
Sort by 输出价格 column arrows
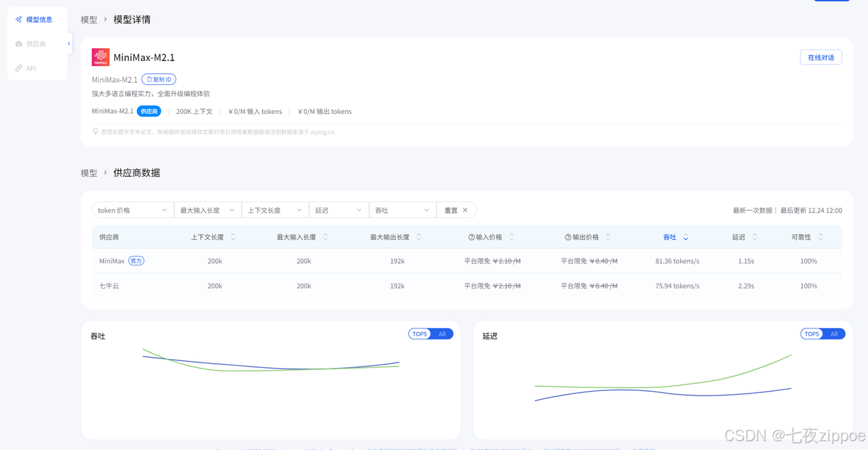pos(608,237)
